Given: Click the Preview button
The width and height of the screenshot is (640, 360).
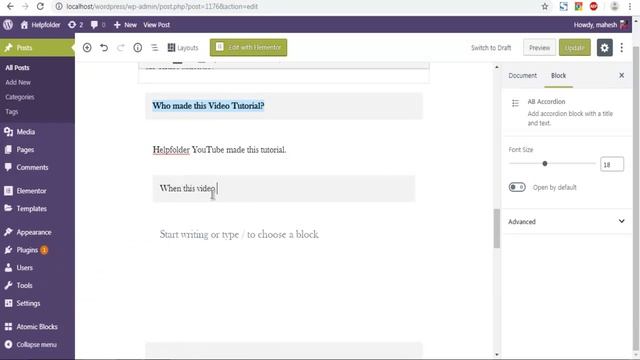Looking at the screenshot, I should point(539,48).
